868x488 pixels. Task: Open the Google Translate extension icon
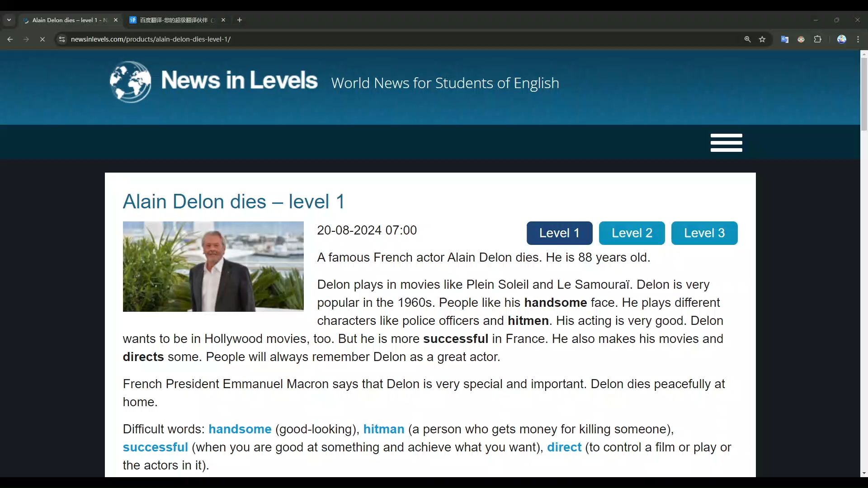click(784, 39)
